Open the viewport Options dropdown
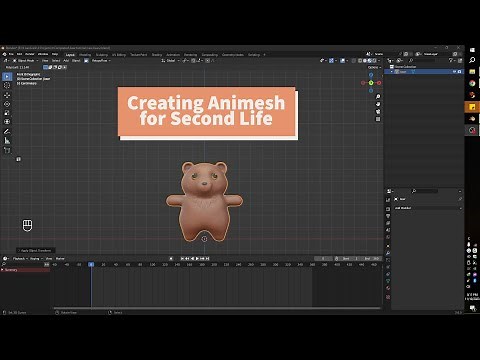 pos(374,67)
